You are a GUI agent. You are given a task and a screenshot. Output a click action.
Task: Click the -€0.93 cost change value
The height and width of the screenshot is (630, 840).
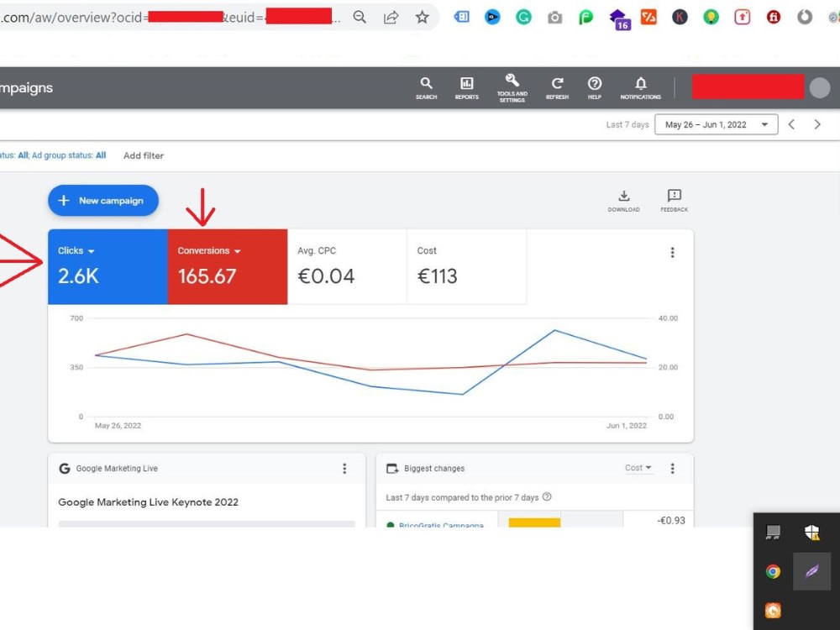point(670,521)
